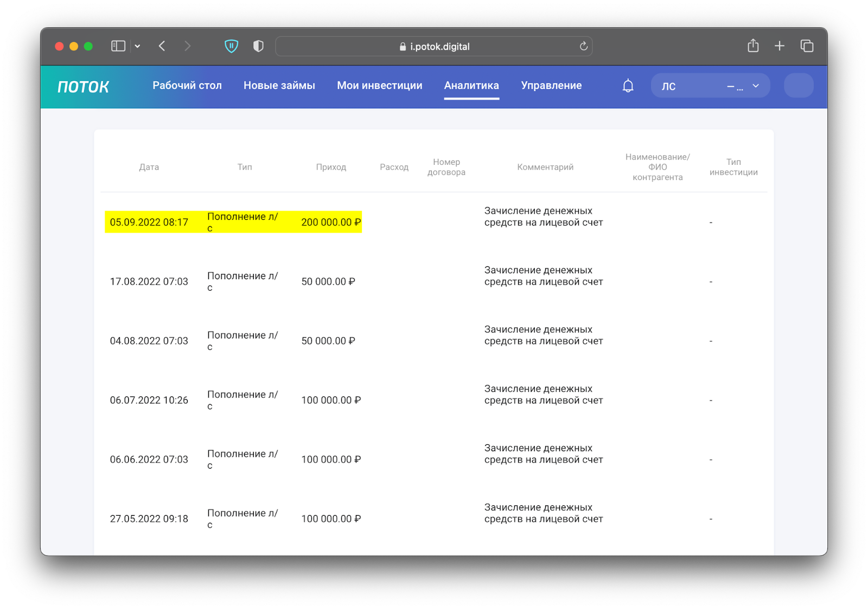Click 100 000.00 ₽ in 27.05.2022 row
Screen dimensions: 868x609
(331, 519)
